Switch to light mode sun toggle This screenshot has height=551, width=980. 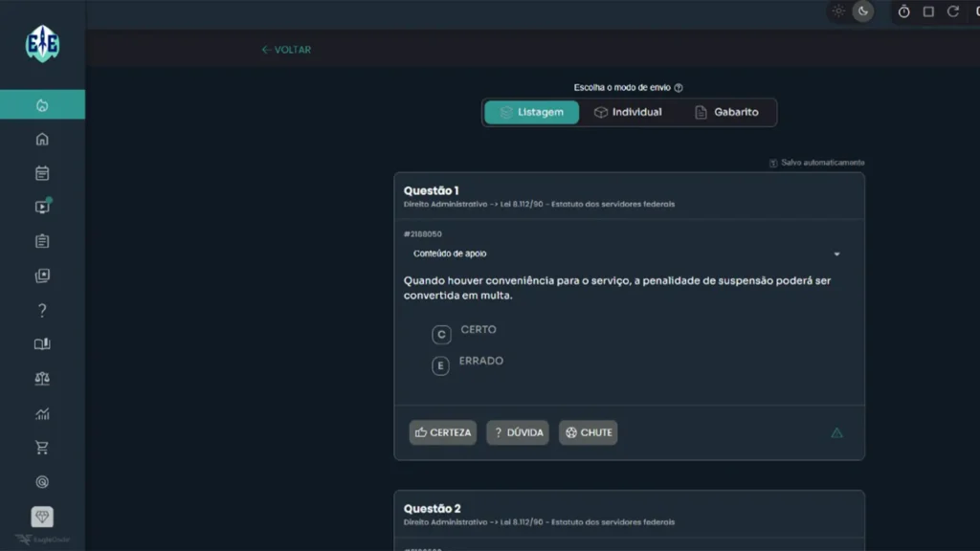[x=838, y=11]
